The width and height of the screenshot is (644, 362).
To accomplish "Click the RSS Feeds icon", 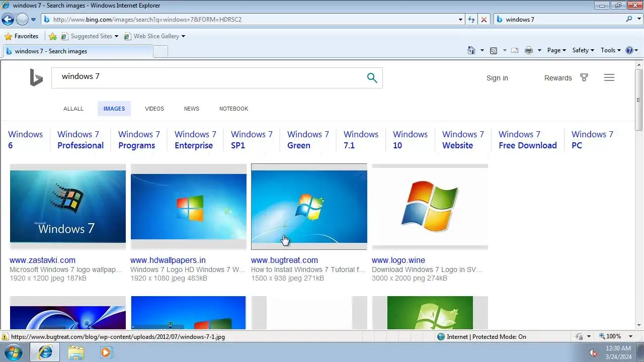I will 494,50.
